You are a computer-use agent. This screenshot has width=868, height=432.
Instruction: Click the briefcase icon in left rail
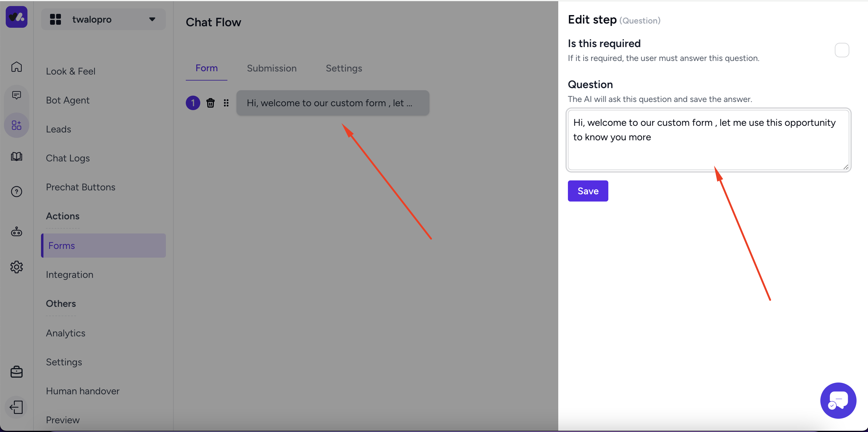coord(17,372)
